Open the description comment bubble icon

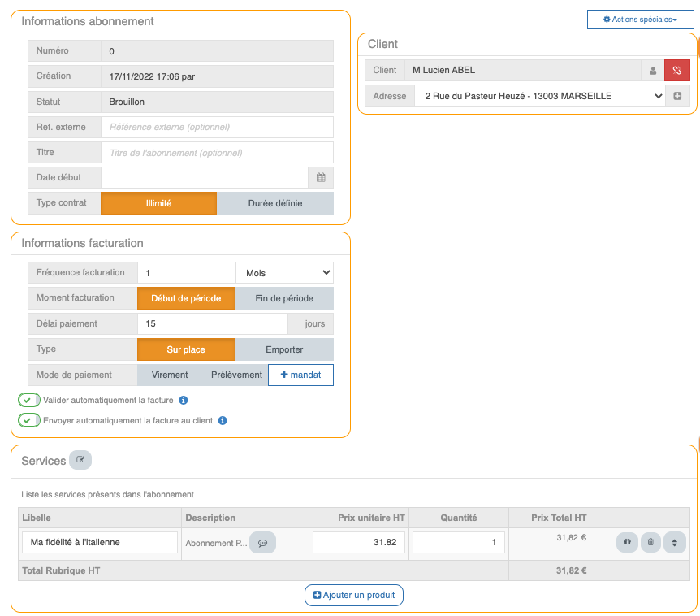(262, 543)
